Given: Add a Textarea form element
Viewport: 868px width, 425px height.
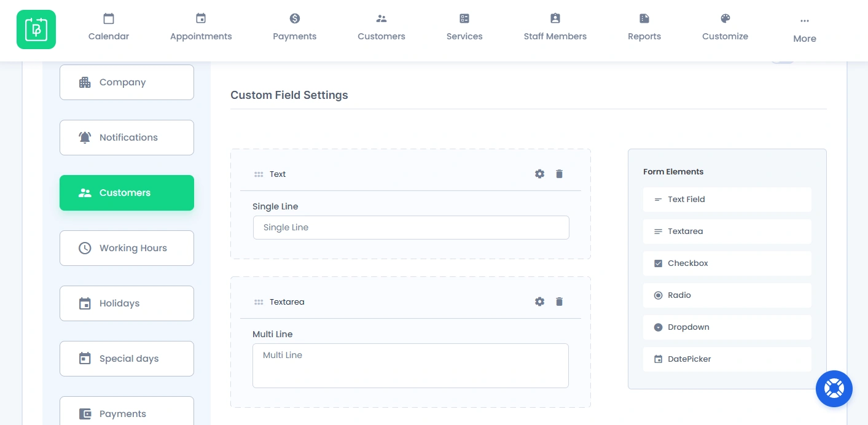Looking at the screenshot, I should (727, 232).
